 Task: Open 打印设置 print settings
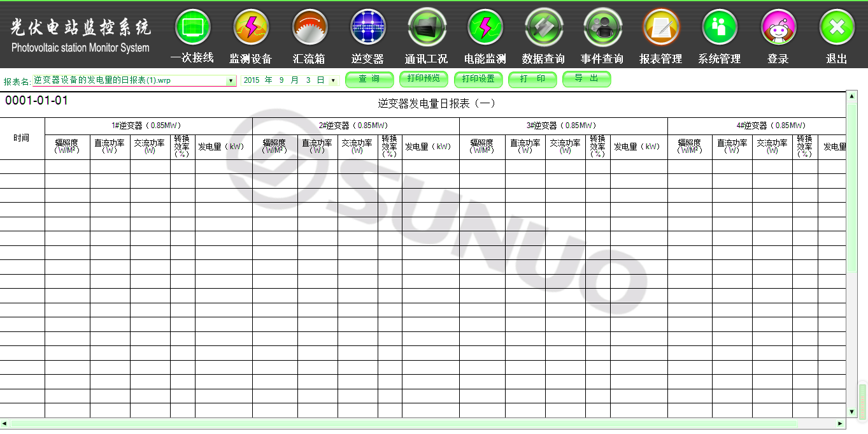[x=478, y=79]
